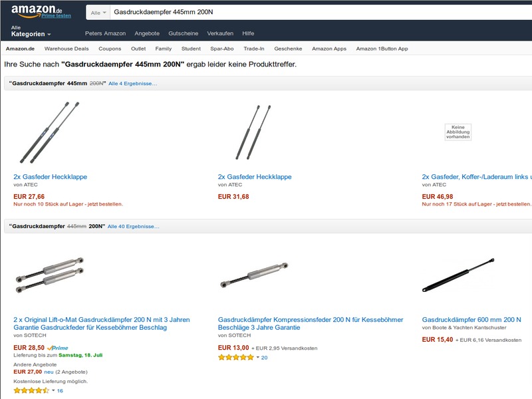Open the Gutscheine navigation link
Screen dimensions: 532x399
(x=183, y=33)
